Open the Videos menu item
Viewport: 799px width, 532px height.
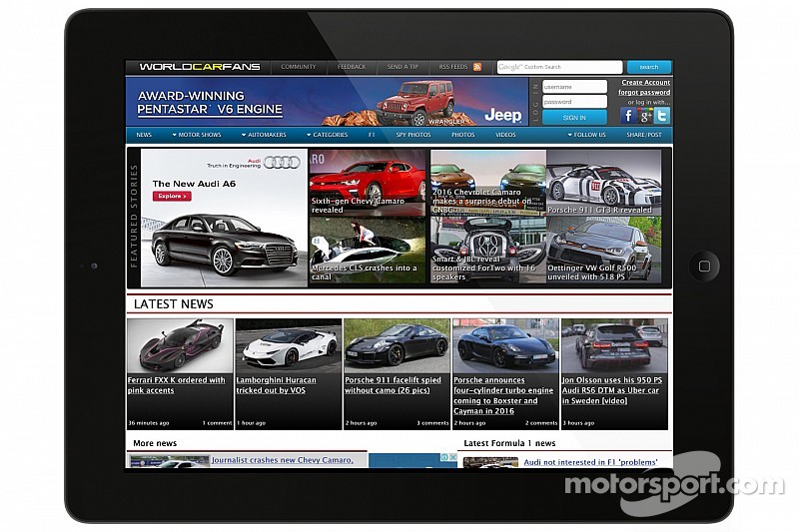pos(505,135)
